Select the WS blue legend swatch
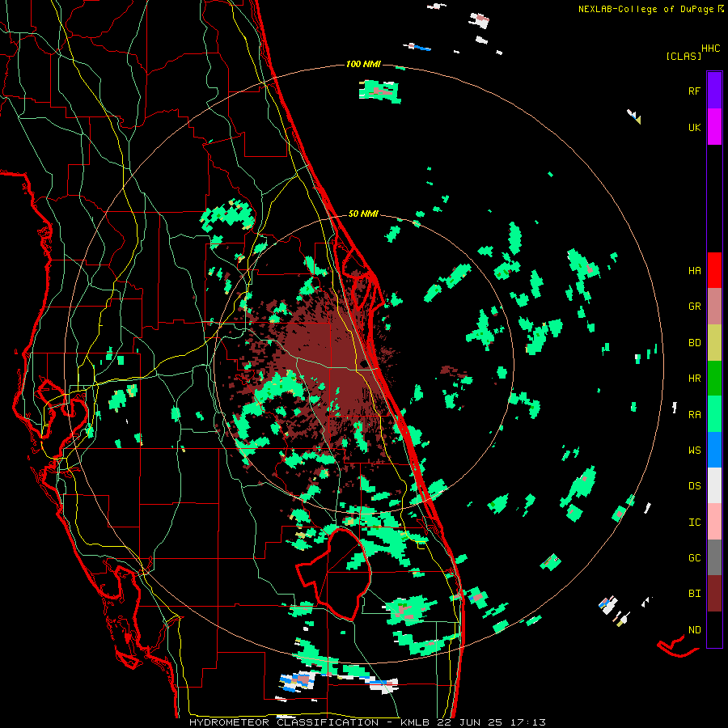This screenshot has width=728, height=728. [714, 450]
